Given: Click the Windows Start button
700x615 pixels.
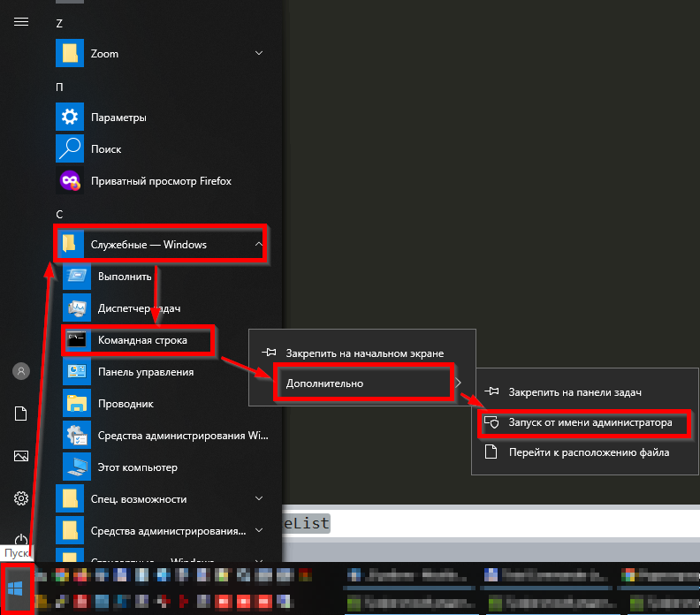Looking at the screenshot, I should click(x=16, y=589).
